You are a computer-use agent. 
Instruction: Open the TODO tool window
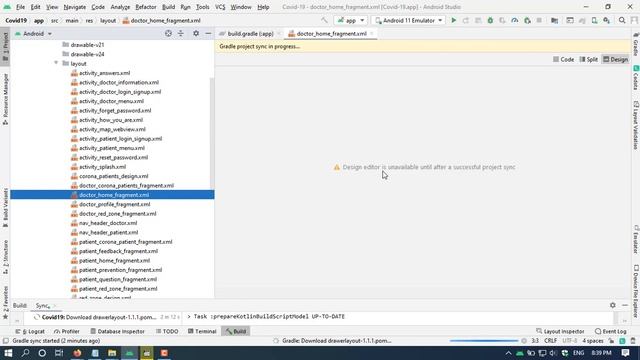pos(167,331)
